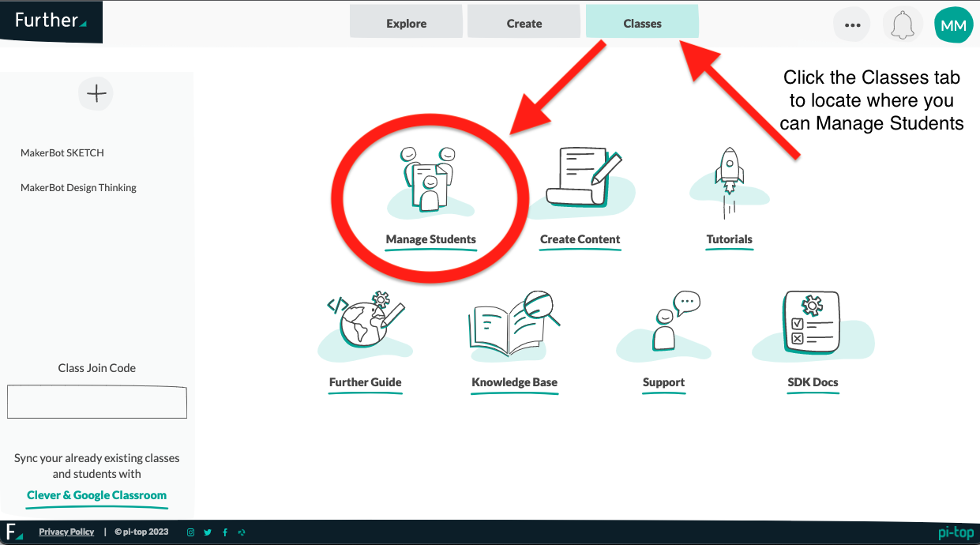
Task: Click the SDK Docs checklist icon
Action: click(813, 325)
